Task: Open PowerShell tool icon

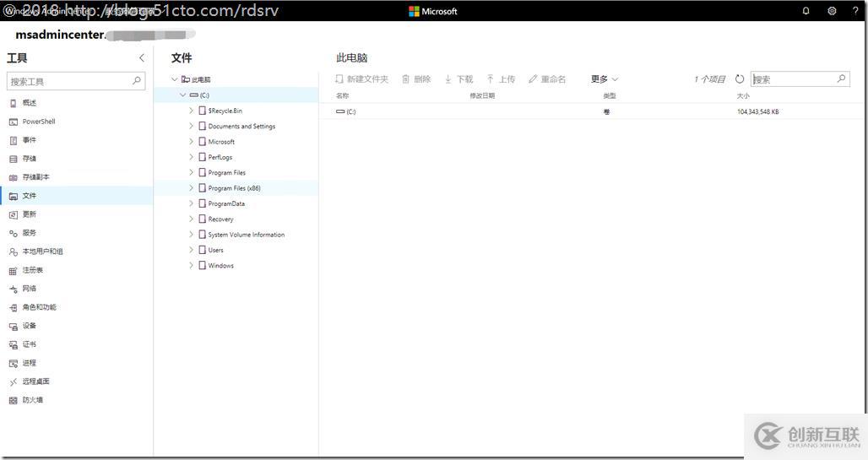Action: pyautogui.click(x=14, y=122)
